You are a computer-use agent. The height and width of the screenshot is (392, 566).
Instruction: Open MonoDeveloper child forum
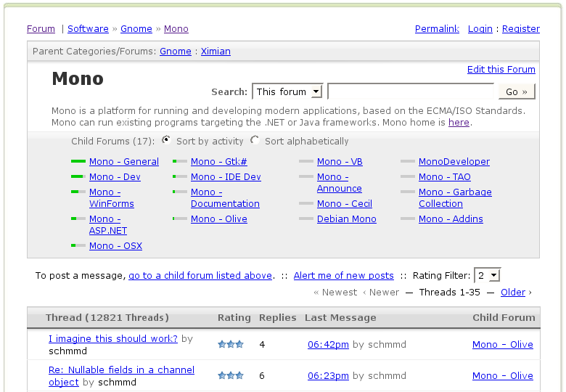click(454, 161)
